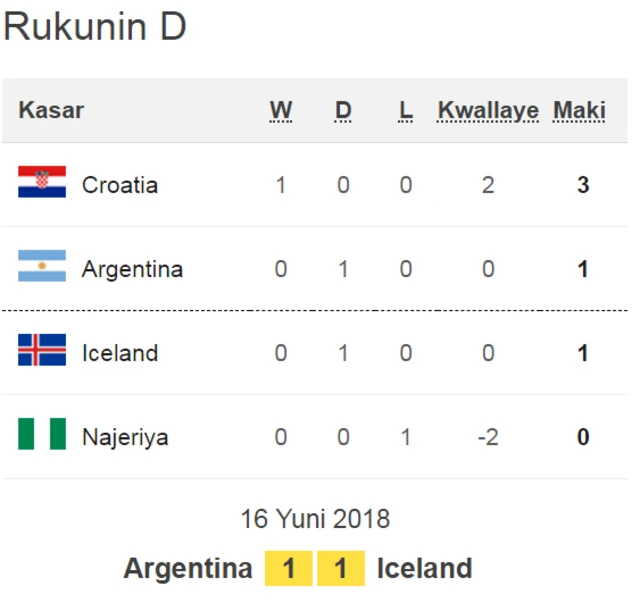The height and width of the screenshot is (603, 640).
Task: Click the Maki column header
Action: pos(580,110)
